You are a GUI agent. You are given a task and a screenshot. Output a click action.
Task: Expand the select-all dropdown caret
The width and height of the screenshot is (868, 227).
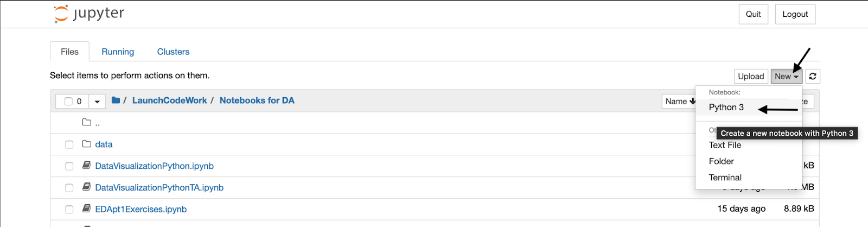point(97,102)
